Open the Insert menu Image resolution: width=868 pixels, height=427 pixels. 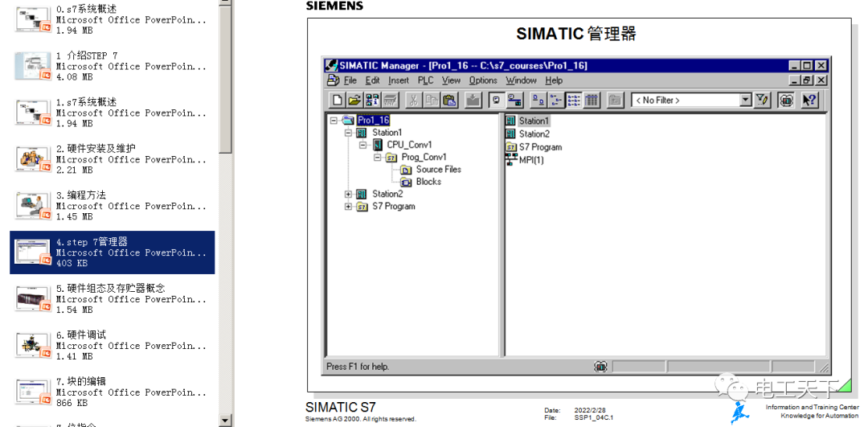[399, 80]
